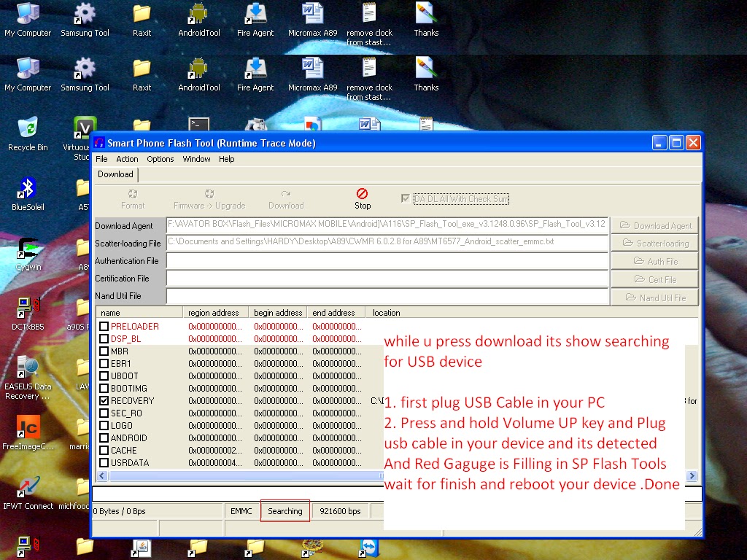Screen dimensions: 747x560
Task: Select the BlueSoleil desktop icon
Action: pyautogui.click(x=28, y=194)
